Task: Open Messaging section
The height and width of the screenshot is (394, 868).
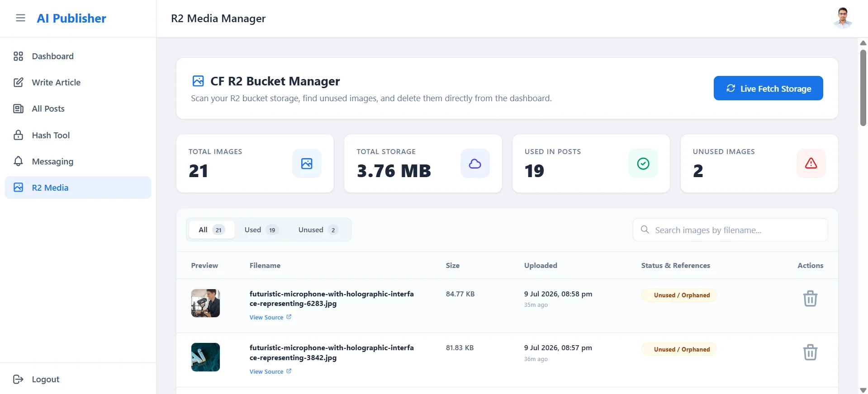Action: [78, 161]
